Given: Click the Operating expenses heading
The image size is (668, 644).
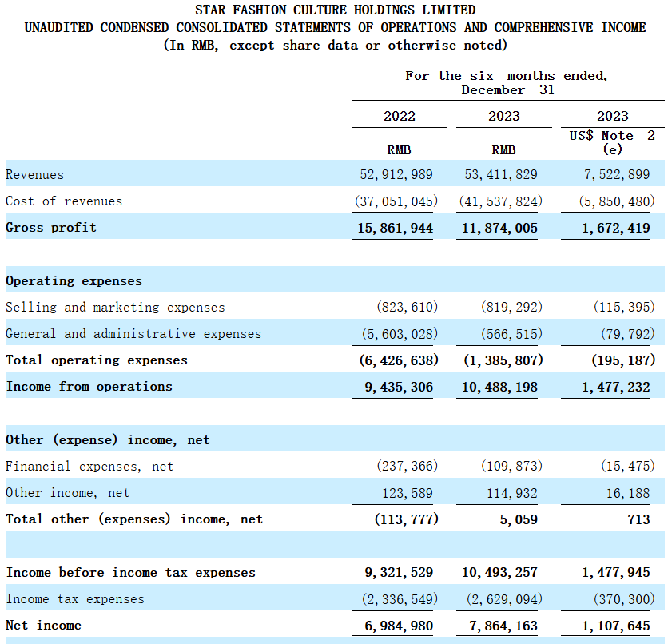Looking at the screenshot, I should point(74,281).
